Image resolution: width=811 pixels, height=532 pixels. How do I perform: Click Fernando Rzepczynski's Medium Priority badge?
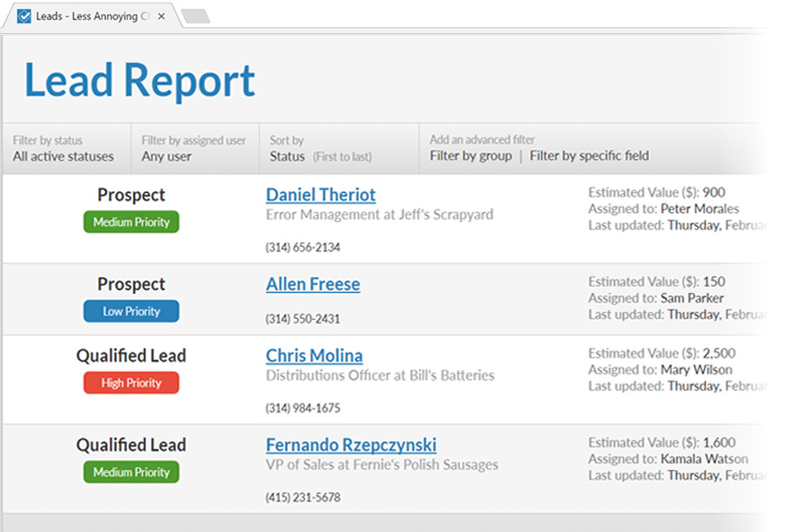pos(131,473)
